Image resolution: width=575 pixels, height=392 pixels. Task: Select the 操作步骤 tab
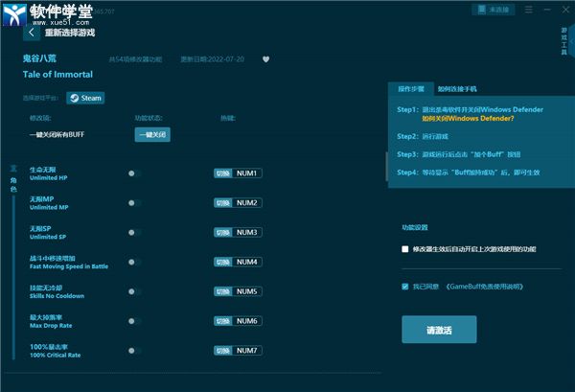410,88
